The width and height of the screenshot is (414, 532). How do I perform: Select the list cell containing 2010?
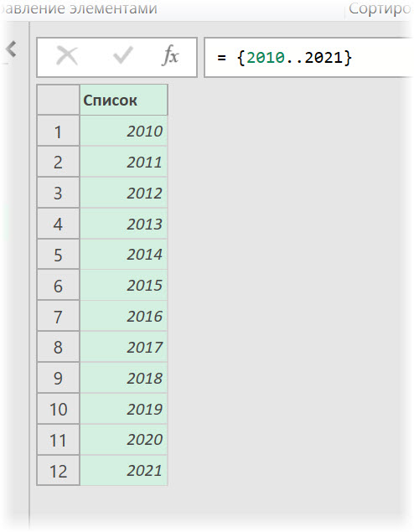coord(123,131)
